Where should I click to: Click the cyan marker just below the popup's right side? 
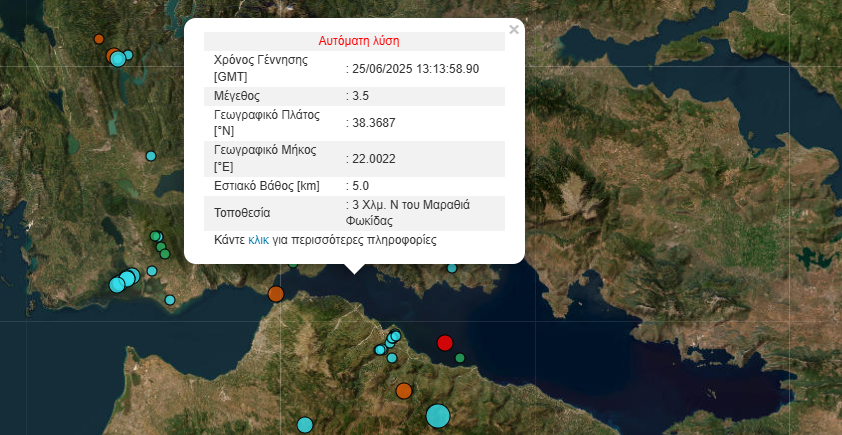452,268
